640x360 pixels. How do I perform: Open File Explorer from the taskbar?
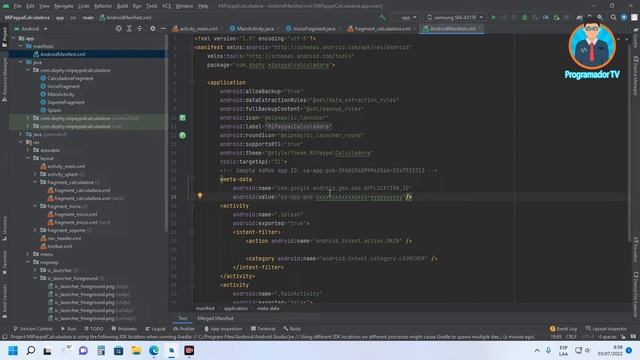(x=136, y=351)
